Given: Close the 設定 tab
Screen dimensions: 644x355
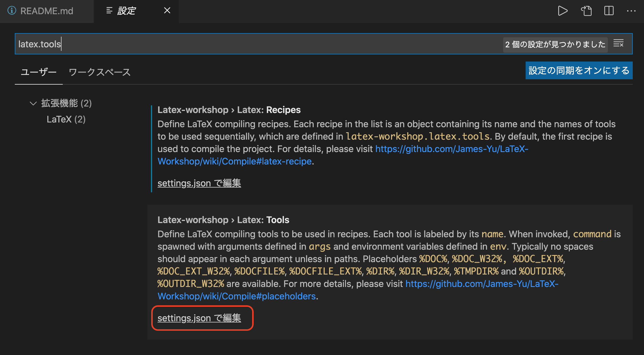Looking at the screenshot, I should [x=167, y=11].
